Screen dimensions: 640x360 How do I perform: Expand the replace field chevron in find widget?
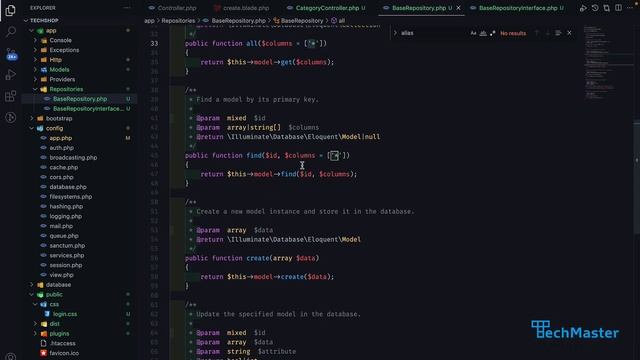pos(395,33)
